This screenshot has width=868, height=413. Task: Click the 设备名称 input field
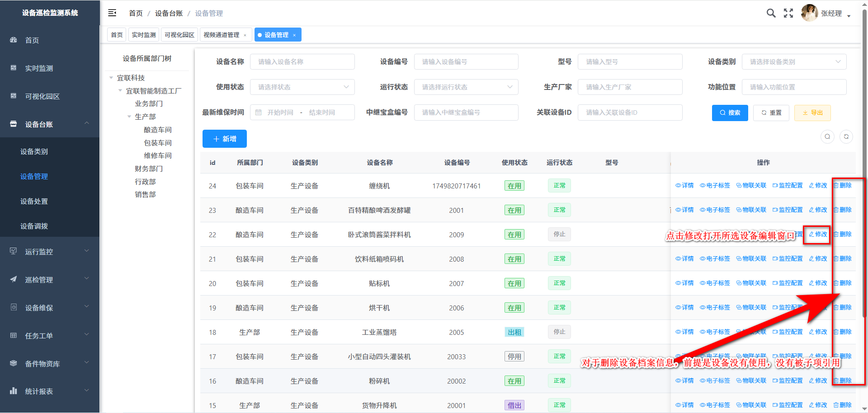coord(302,62)
